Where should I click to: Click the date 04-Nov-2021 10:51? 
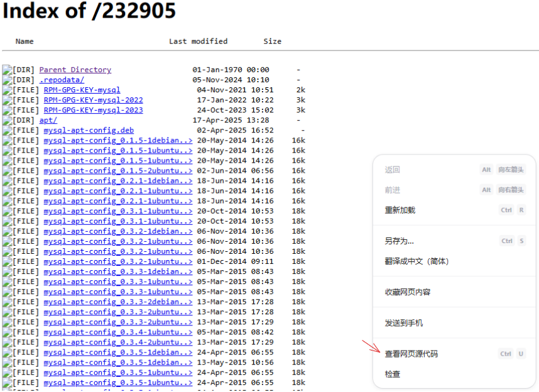235,90
